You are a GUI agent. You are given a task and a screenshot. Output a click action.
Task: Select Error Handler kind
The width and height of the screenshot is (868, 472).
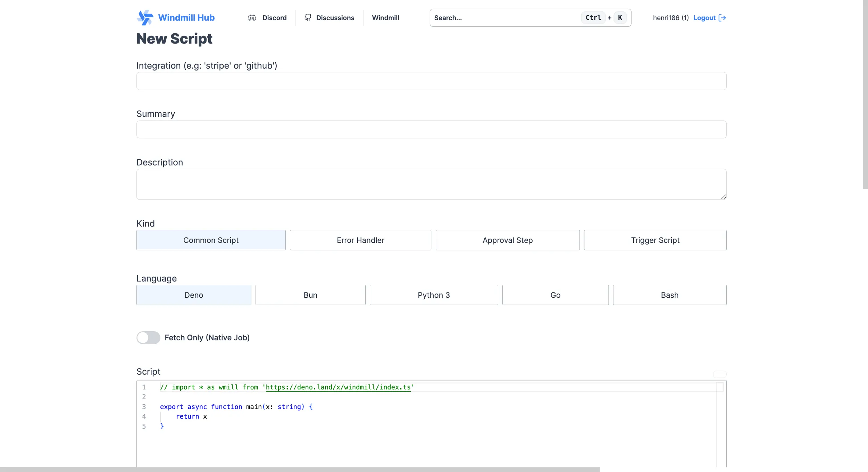360,240
